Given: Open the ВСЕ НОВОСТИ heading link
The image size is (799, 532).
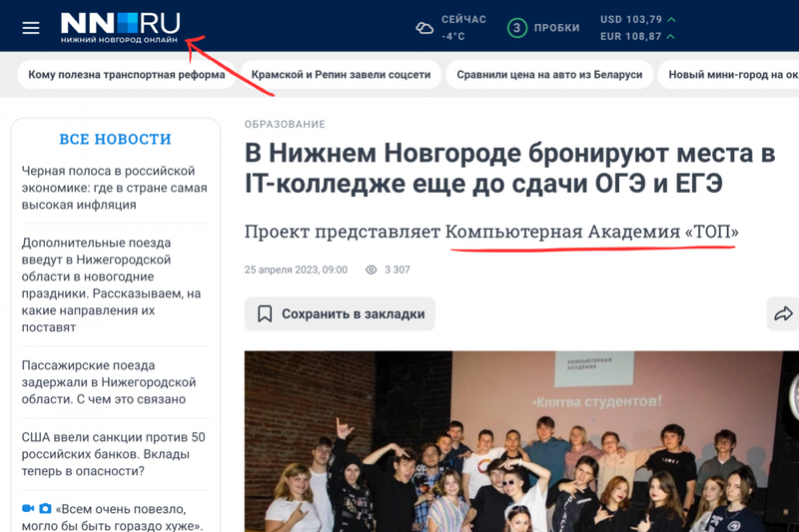Looking at the screenshot, I should [x=115, y=139].
